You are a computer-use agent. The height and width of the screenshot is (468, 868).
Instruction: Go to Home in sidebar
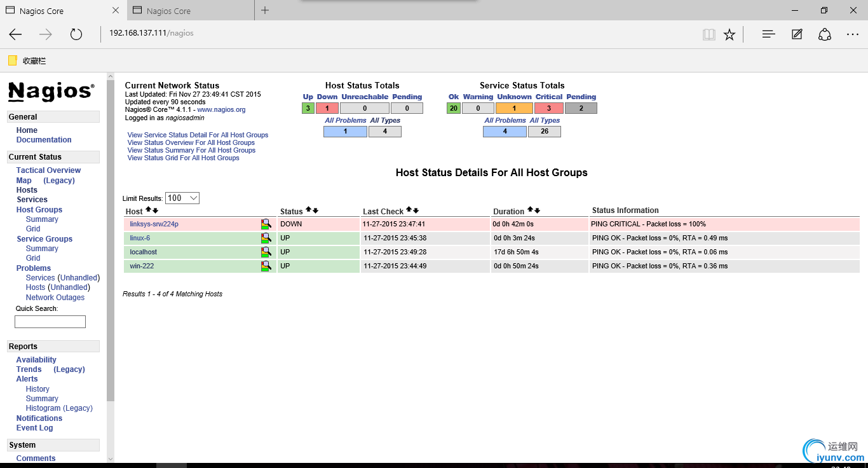point(27,130)
